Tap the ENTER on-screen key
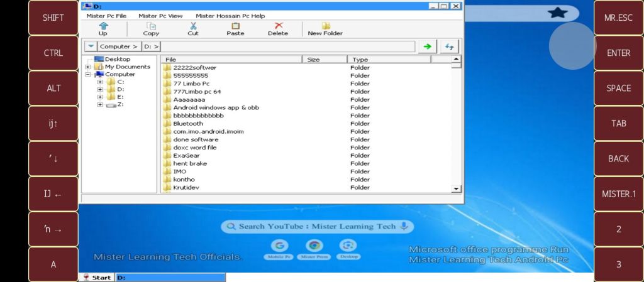 point(618,53)
